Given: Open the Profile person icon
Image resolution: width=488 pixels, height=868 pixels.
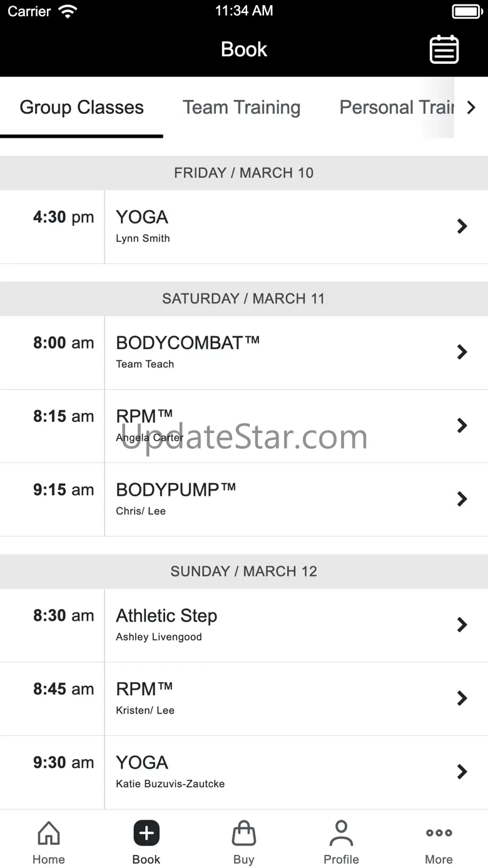Looking at the screenshot, I should point(341,834).
